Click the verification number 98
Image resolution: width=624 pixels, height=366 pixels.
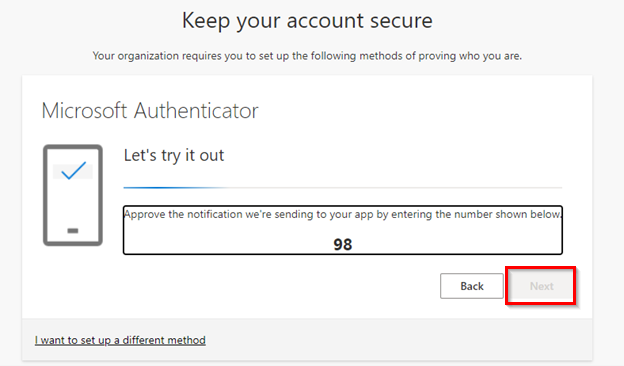coord(343,244)
